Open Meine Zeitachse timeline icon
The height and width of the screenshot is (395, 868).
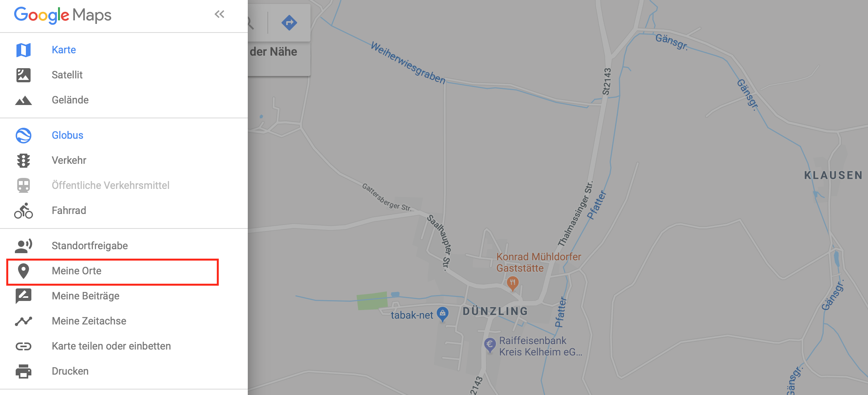click(x=24, y=321)
